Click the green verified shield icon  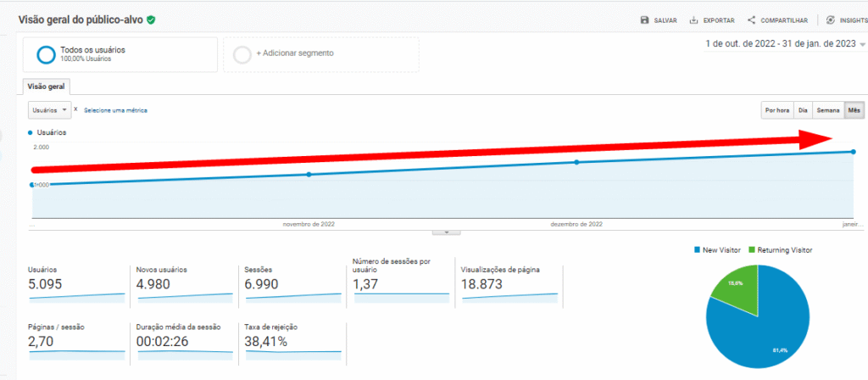(x=151, y=19)
